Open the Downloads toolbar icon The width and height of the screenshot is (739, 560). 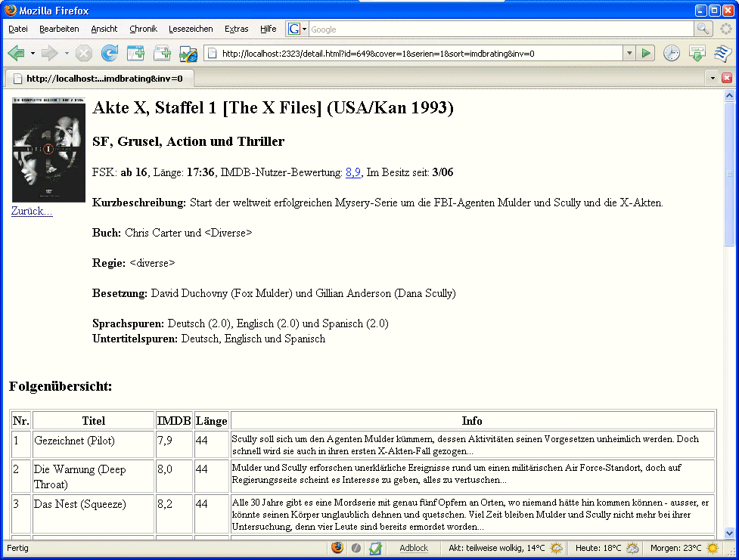697,53
